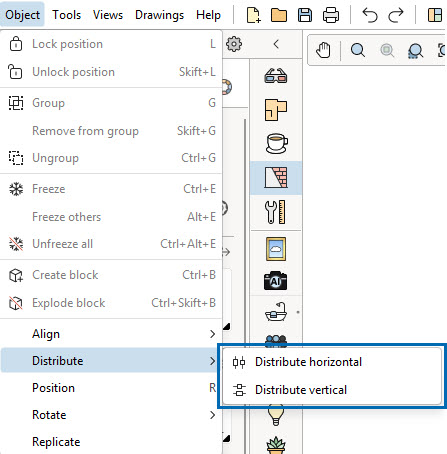Select the bathtub bathroom objects icon

tap(276, 312)
